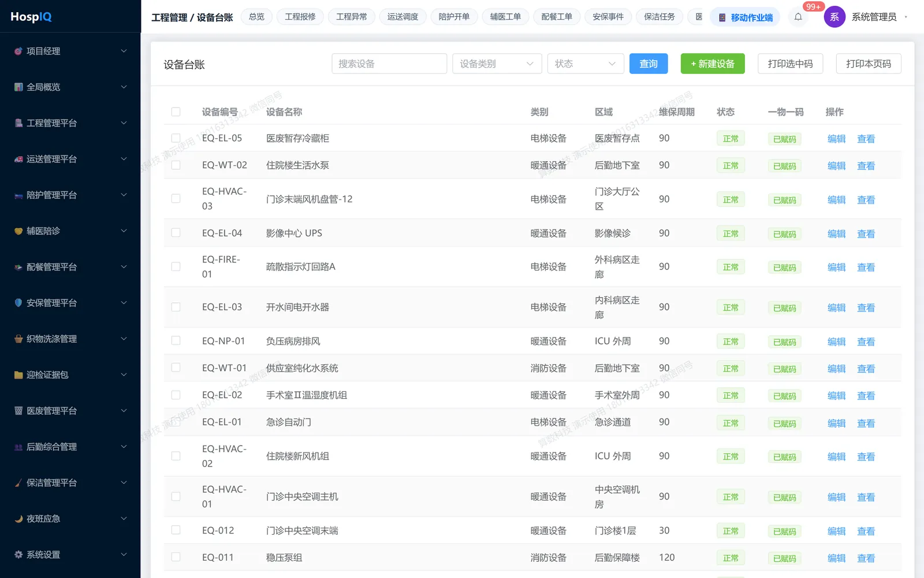
Task: Click 编辑 for EQ-HVAC-01 row
Action: (x=836, y=497)
